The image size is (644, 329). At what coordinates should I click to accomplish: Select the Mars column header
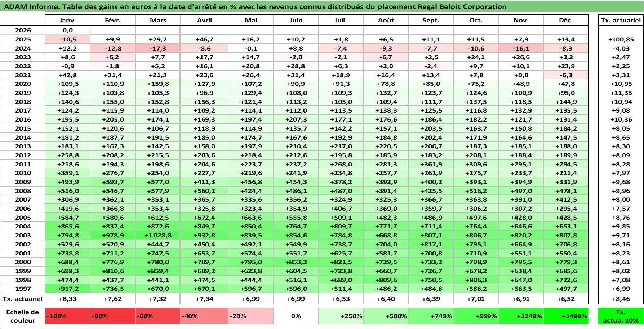click(x=158, y=20)
